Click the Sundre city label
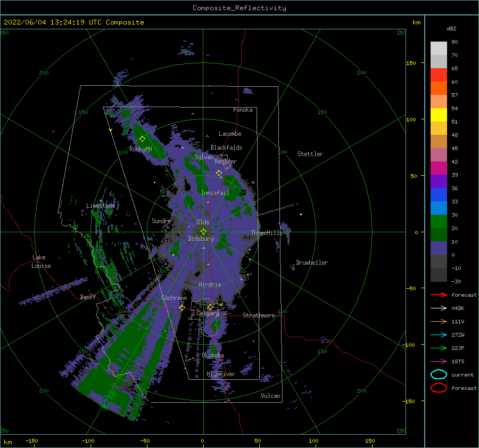The width and height of the screenshot is (479, 448). (161, 221)
